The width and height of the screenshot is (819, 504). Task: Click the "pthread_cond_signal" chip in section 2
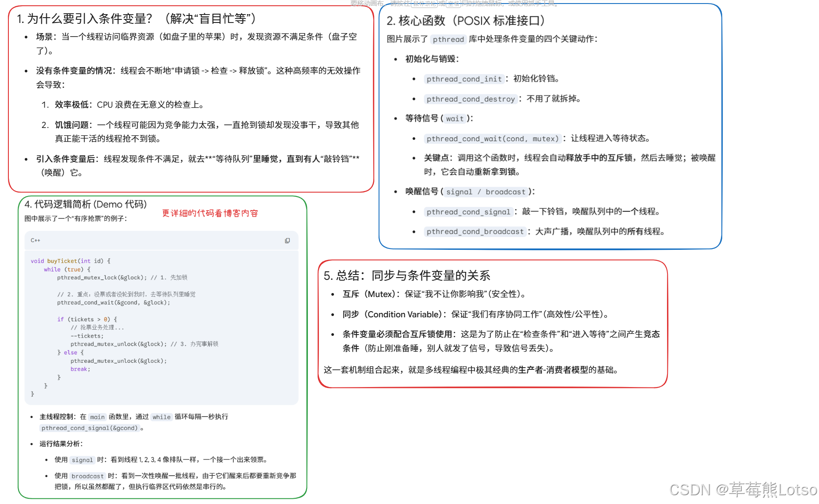469,212
